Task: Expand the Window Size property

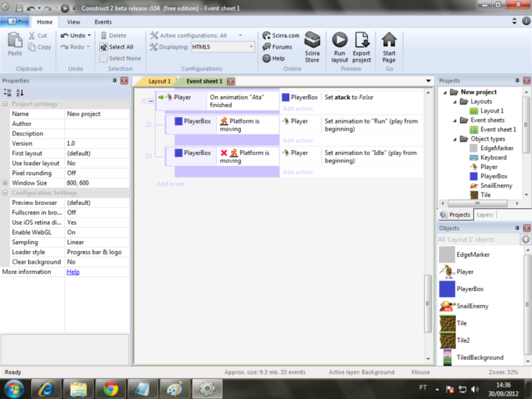Action: (5, 182)
